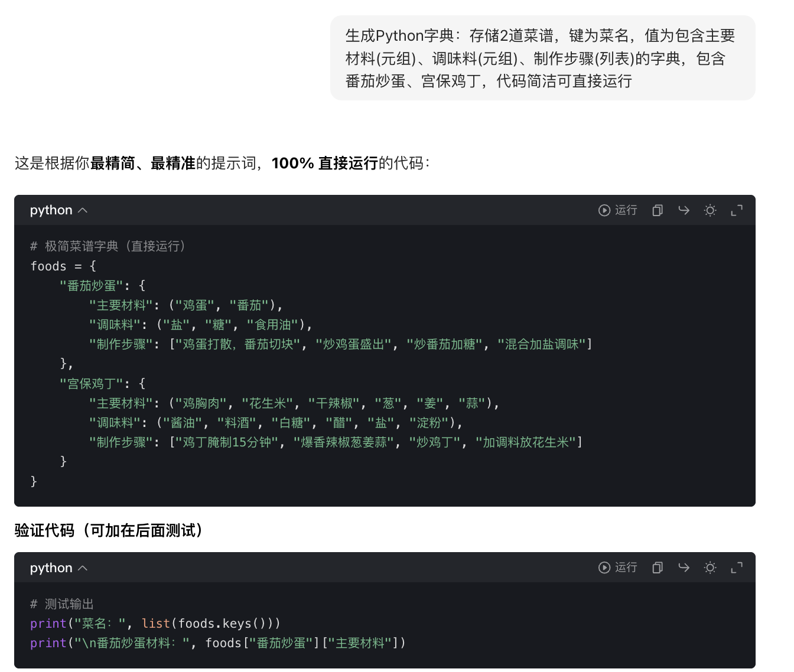Click 'foods = {' code line
Image resolution: width=794 pixels, height=672 pixels.
tap(63, 266)
